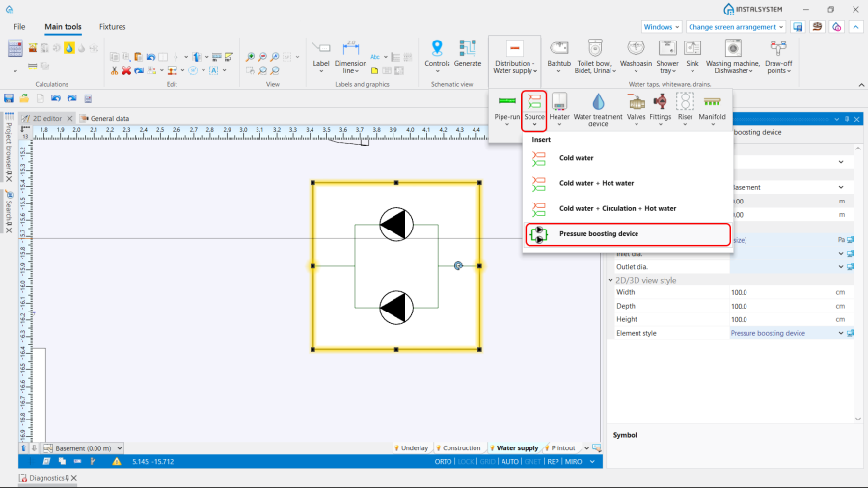Select the Bathtub fixture icon
868x488 pixels.
tap(558, 48)
